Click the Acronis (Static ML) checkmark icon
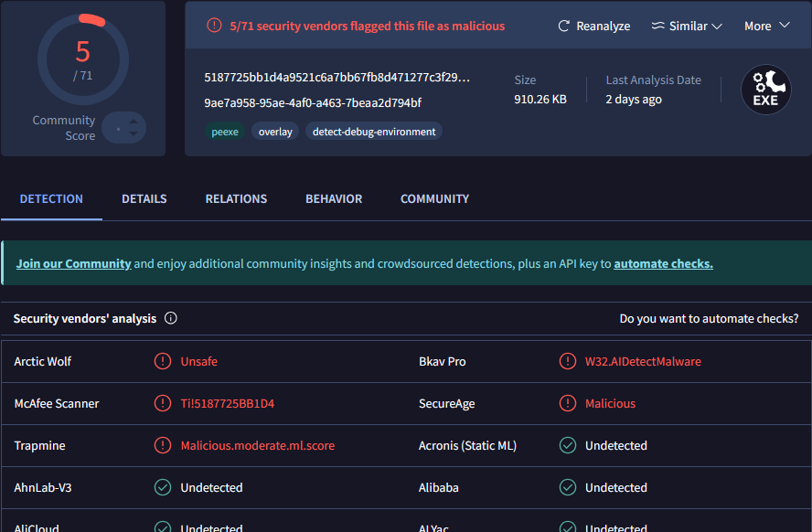This screenshot has height=532, width=812. point(568,444)
